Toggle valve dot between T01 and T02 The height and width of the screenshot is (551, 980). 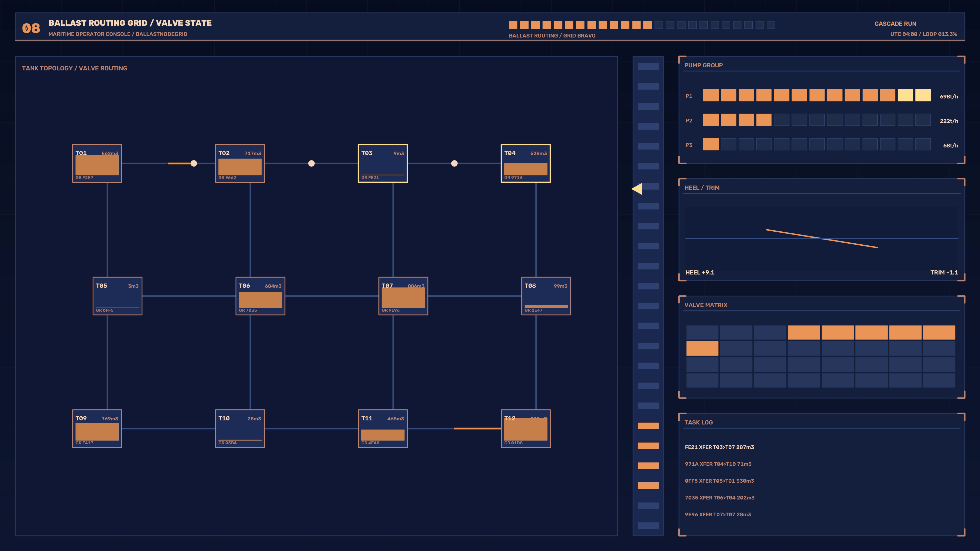click(194, 163)
